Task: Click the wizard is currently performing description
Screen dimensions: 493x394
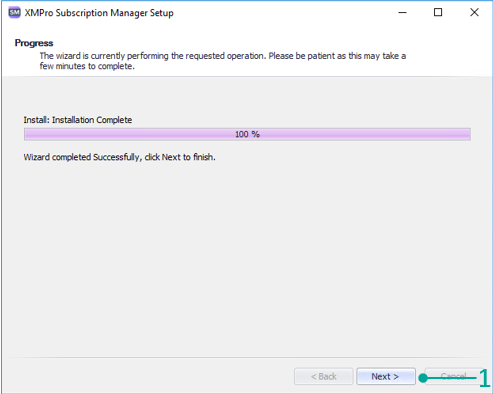Action: click(223, 61)
